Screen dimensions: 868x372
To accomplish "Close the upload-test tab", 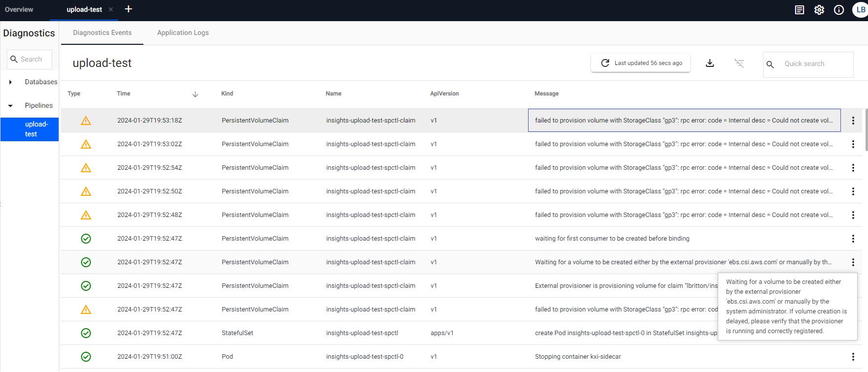I will click(x=111, y=9).
